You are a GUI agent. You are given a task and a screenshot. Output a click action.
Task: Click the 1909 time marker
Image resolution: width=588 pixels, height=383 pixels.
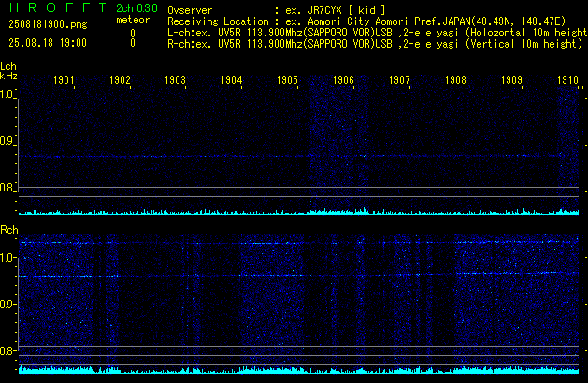click(511, 80)
